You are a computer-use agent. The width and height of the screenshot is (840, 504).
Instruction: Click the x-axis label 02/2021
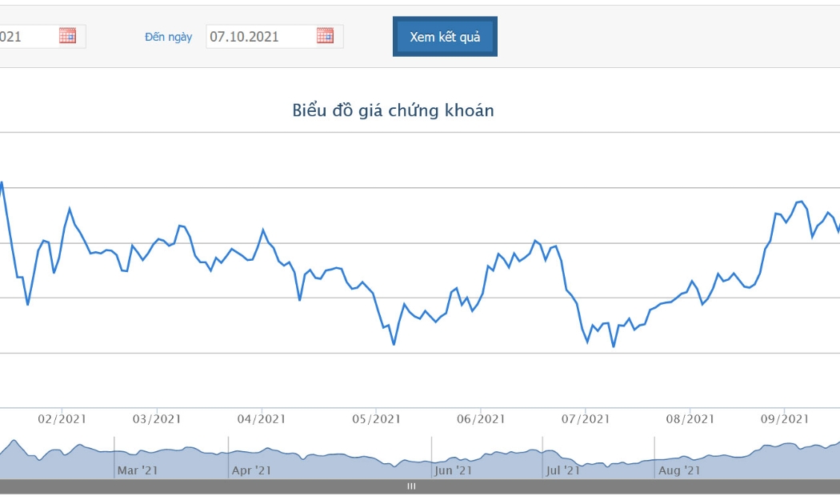[x=62, y=419]
